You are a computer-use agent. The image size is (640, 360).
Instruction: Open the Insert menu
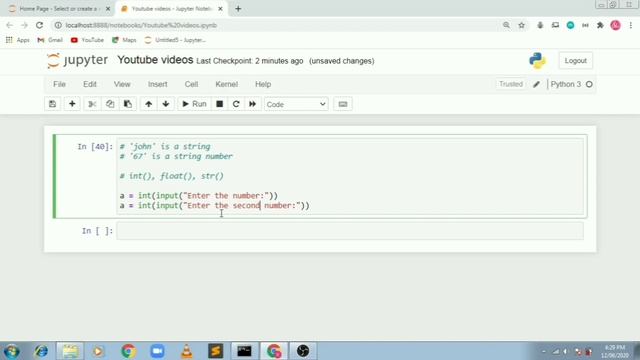pos(158,84)
